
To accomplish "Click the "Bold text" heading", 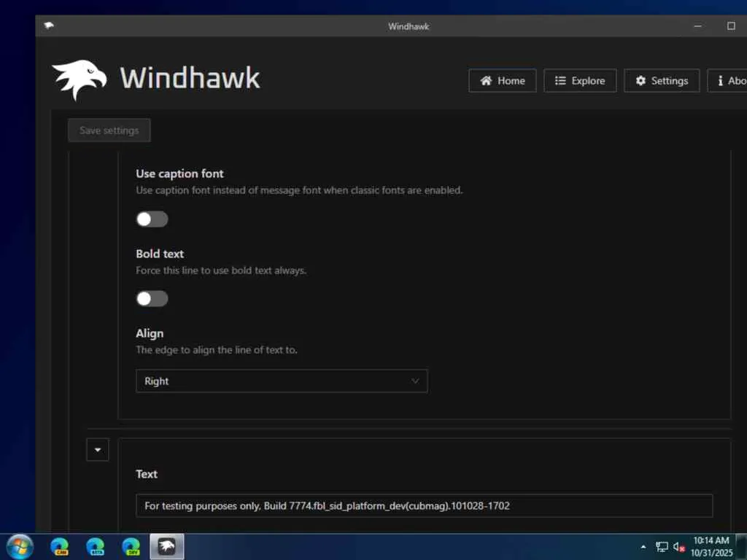I will point(160,254).
